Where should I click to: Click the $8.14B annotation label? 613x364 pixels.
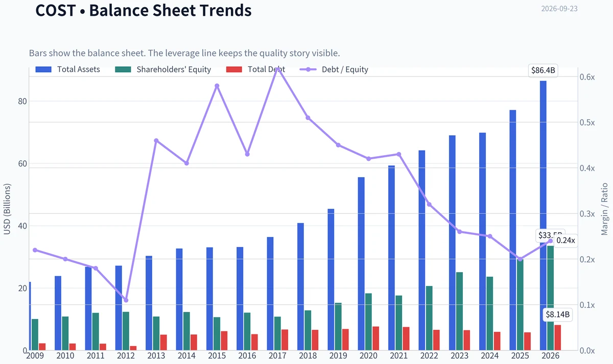click(x=557, y=314)
